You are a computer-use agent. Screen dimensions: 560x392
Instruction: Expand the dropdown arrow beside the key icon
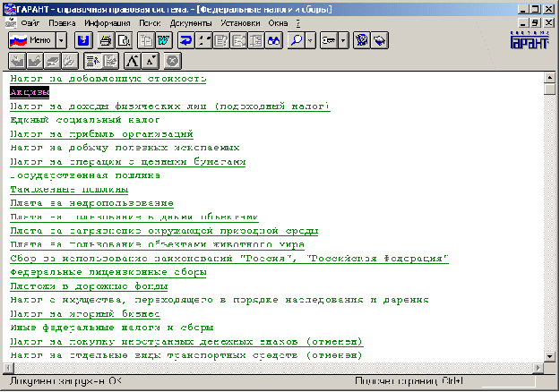tap(343, 40)
